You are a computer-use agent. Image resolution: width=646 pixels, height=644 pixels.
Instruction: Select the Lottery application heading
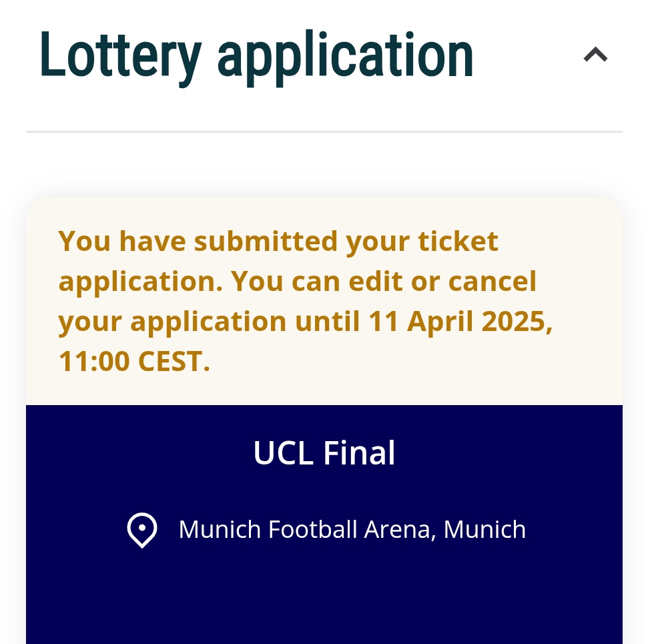click(256, 57)
